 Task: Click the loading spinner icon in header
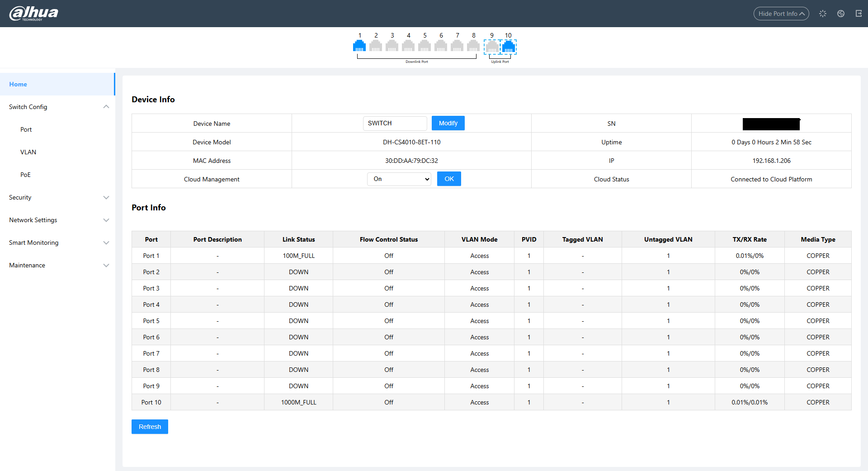823,14
